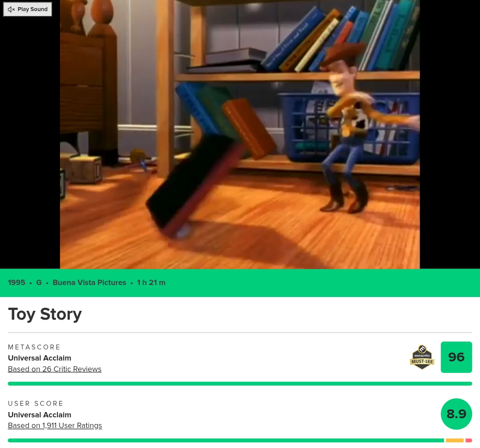
Task: Click the Play Sound button
Action: tap(28, 9)
